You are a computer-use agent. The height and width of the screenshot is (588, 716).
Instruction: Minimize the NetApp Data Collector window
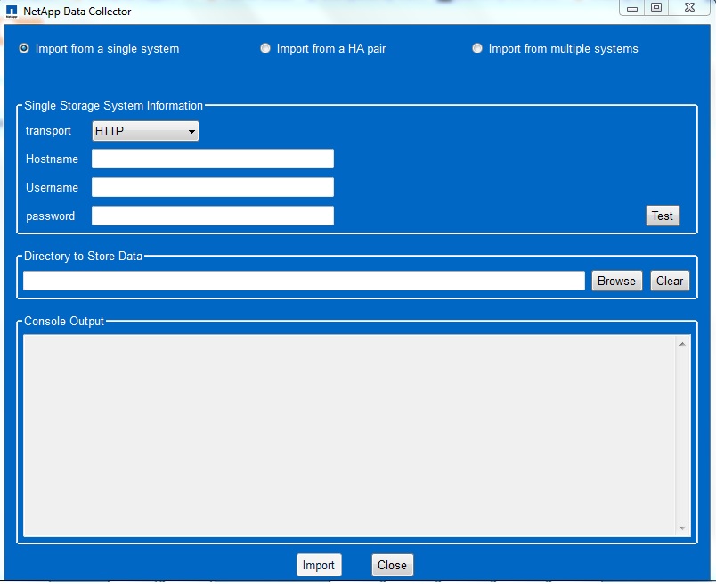pos(632,8)
